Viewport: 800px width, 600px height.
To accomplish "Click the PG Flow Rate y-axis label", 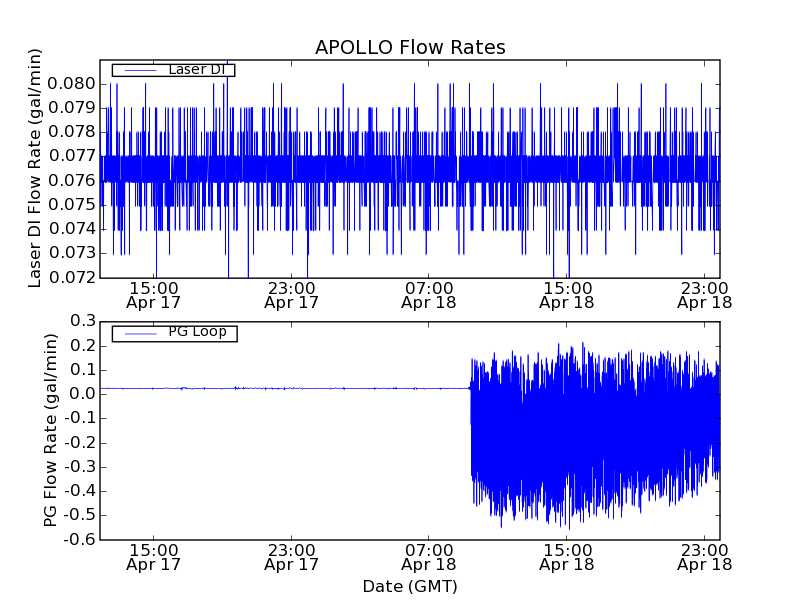I will 50,430.
